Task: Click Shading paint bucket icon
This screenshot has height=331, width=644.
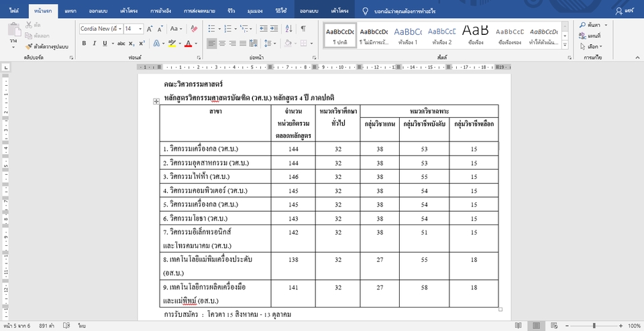Action: [288, 43]
